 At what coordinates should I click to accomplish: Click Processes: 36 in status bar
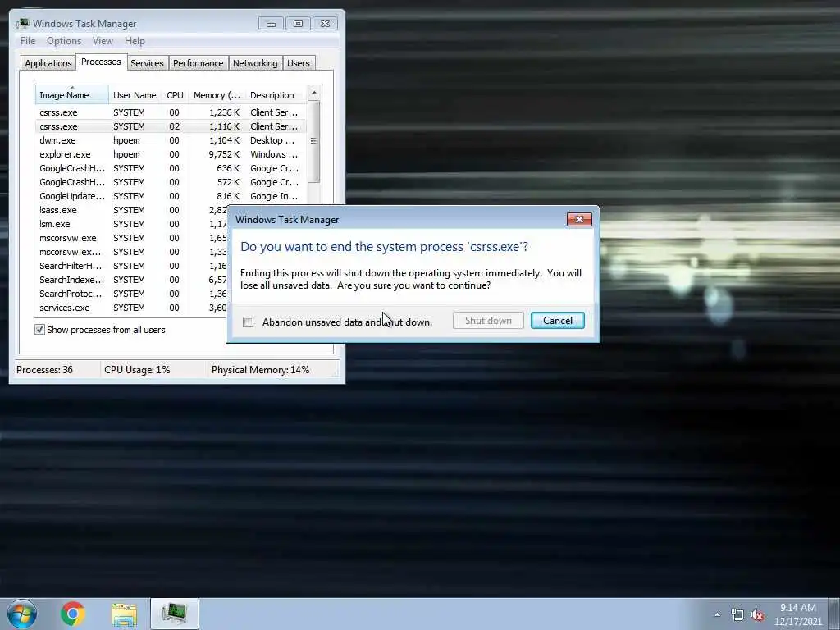coord(44,370)
